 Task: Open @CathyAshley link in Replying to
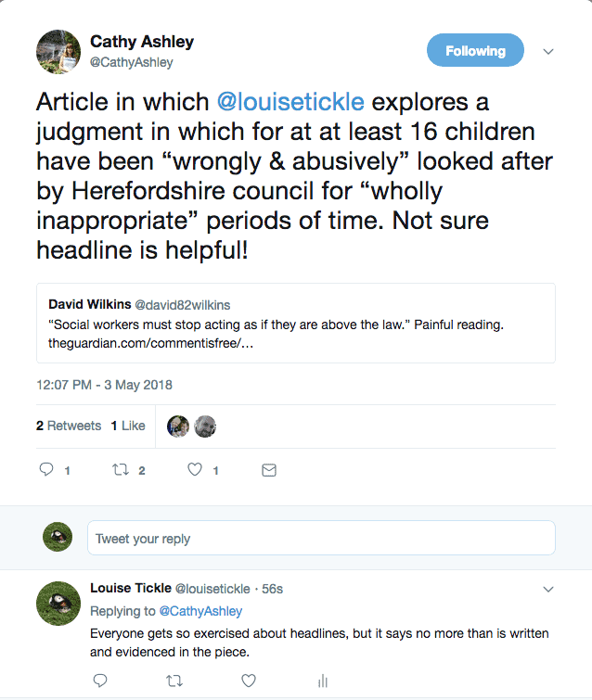tap(200, 611)
